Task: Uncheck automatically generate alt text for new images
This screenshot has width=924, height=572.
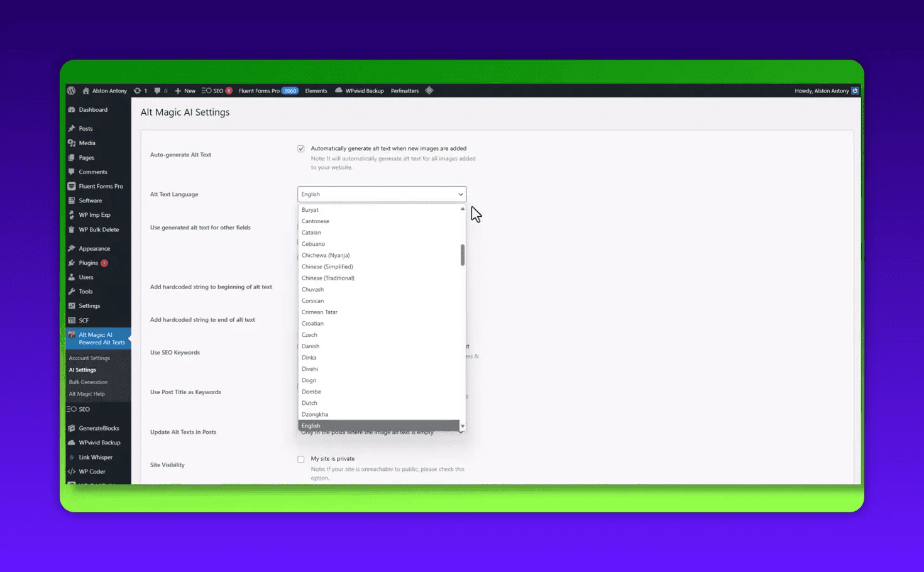Action: pos(301,148)
